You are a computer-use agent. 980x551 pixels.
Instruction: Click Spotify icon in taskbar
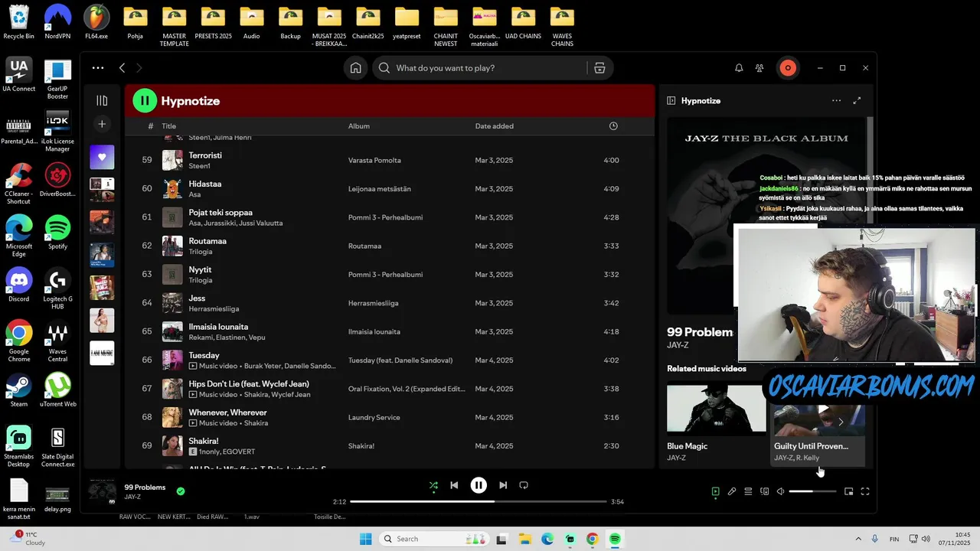point(615,539)
